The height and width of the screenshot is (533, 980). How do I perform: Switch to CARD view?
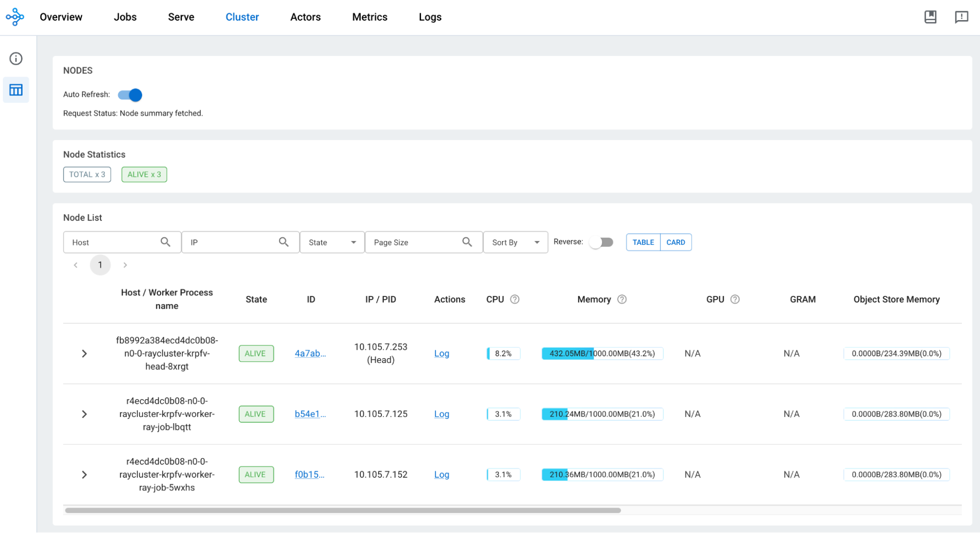pos(676,242)
